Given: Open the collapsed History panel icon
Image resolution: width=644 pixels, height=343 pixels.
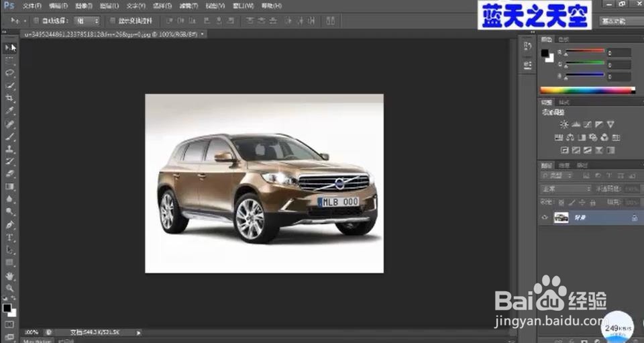Looking at the screenshot, I should pos(528,46).
